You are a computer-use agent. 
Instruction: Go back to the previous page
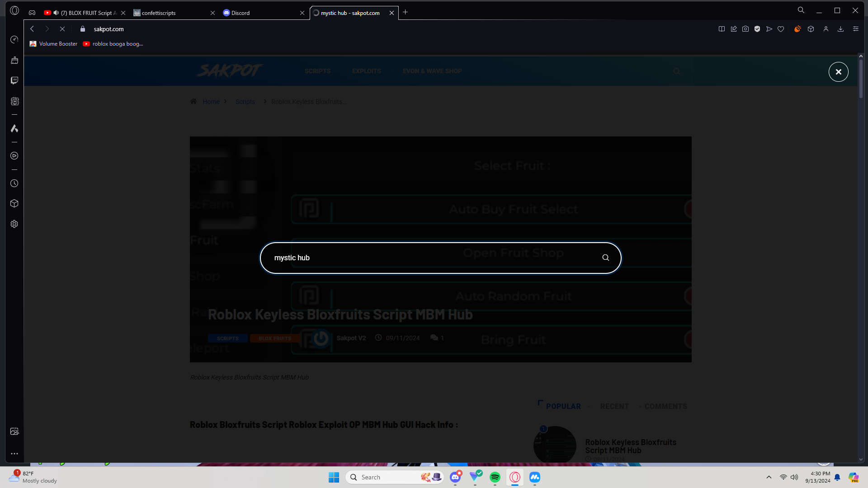[32, 29]
